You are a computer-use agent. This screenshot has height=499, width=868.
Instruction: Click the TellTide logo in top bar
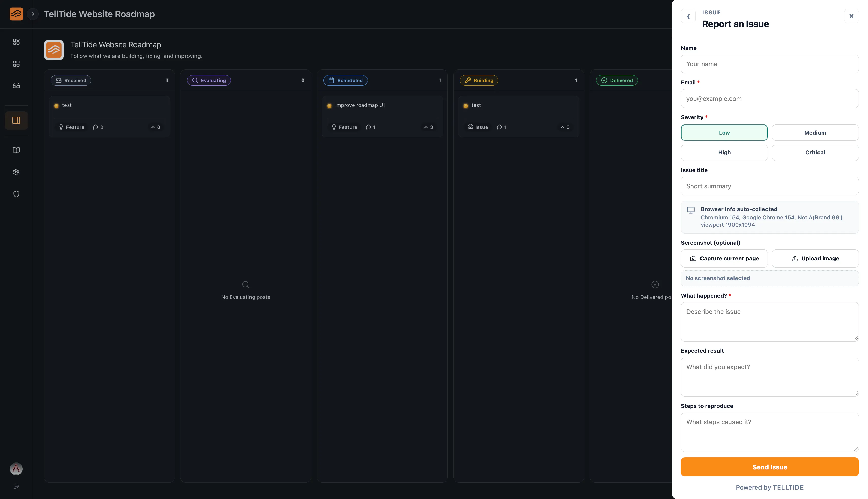tap(16, 14)
